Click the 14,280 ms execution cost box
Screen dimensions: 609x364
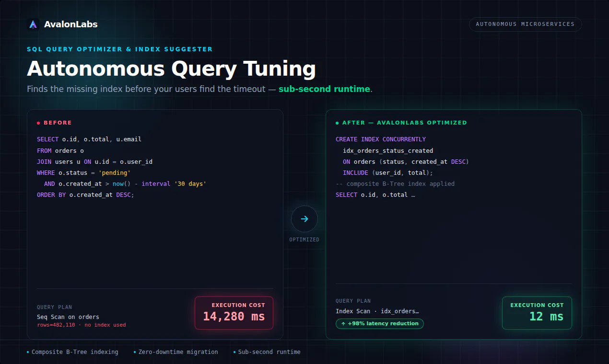pos(234,313)
